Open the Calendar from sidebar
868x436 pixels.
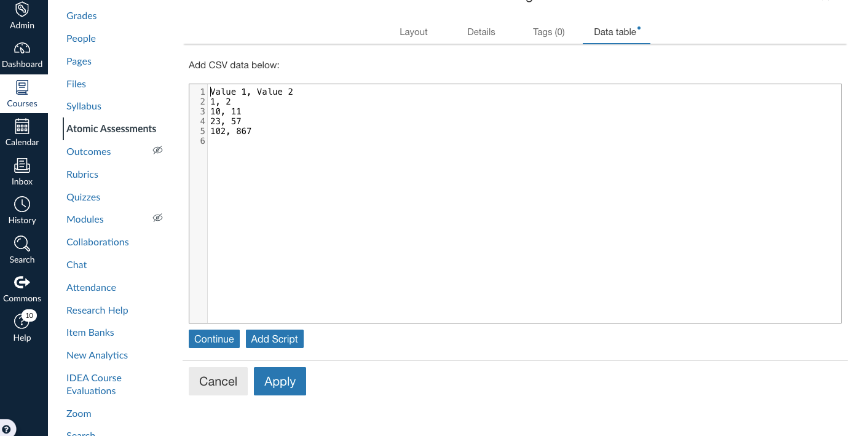(22, 133)
